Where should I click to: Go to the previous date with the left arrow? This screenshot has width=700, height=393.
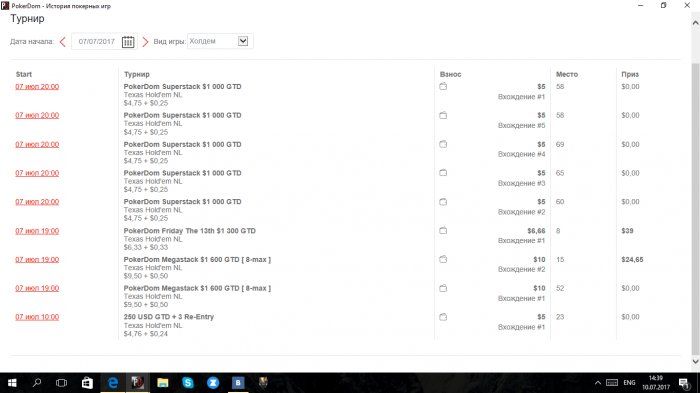pos(62,42)
